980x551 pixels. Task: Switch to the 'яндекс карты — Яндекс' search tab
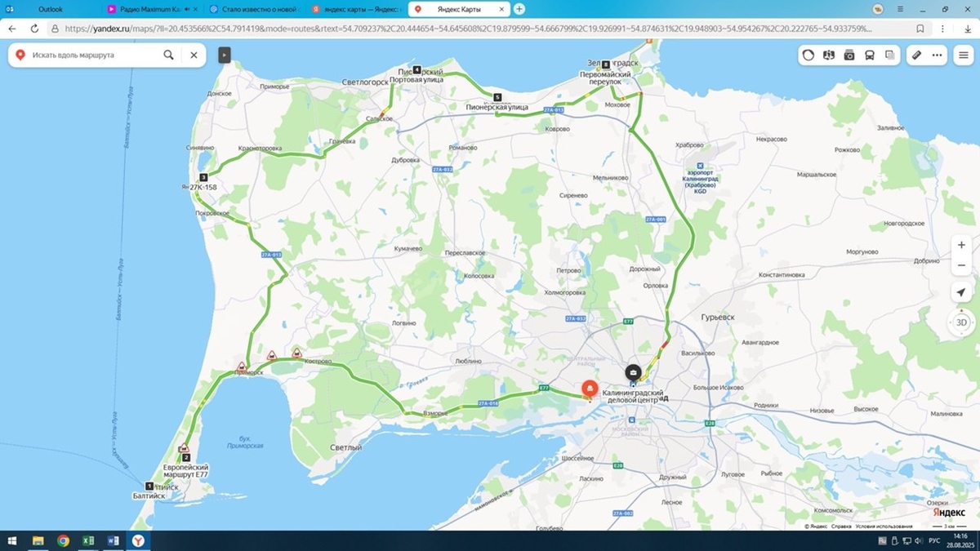tap(356, 9)
